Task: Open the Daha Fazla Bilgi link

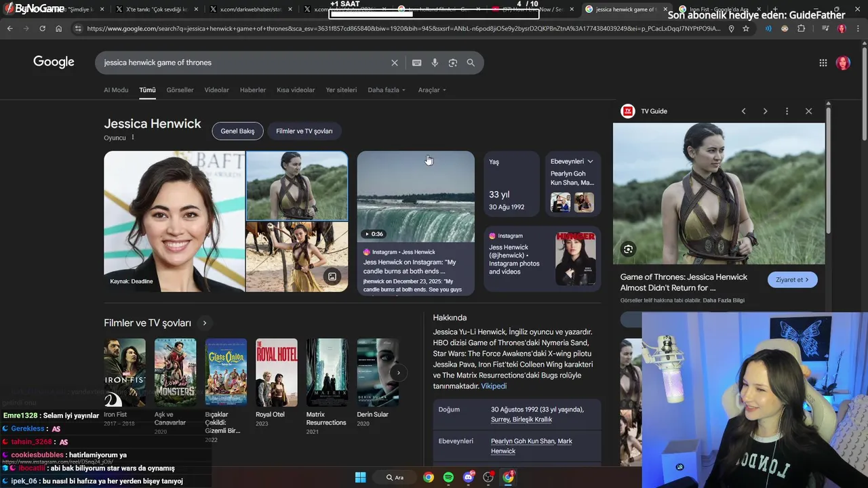Action: pyautogui.click(x=724, y=300)
